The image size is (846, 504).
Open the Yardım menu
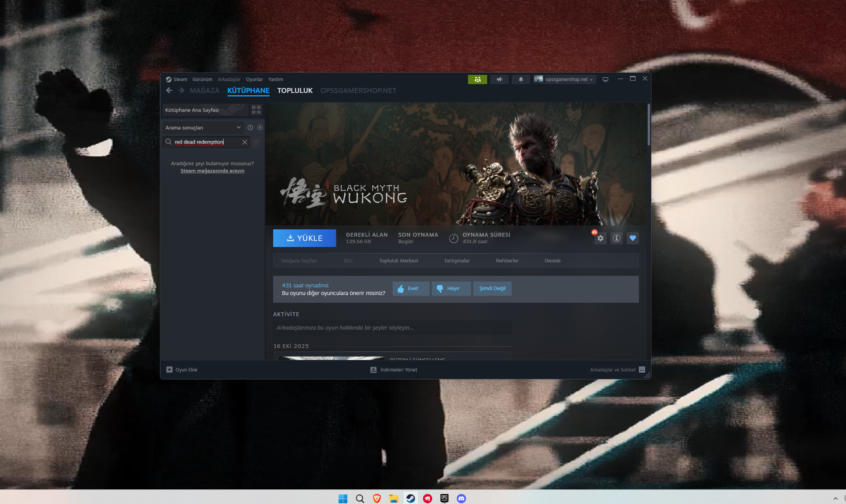(275, 80)
